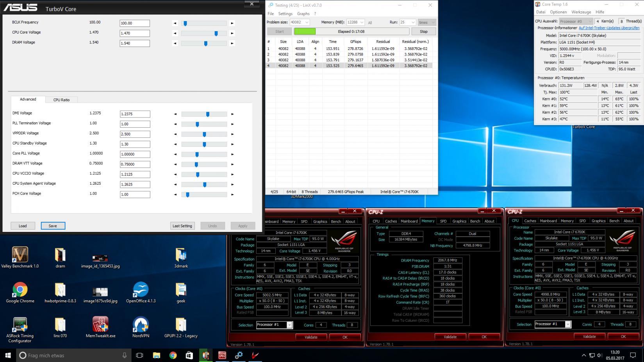Viewport: 644px width, 362px height.
Task: Open the 3dmark desktop folder
Action: [181, 257]
